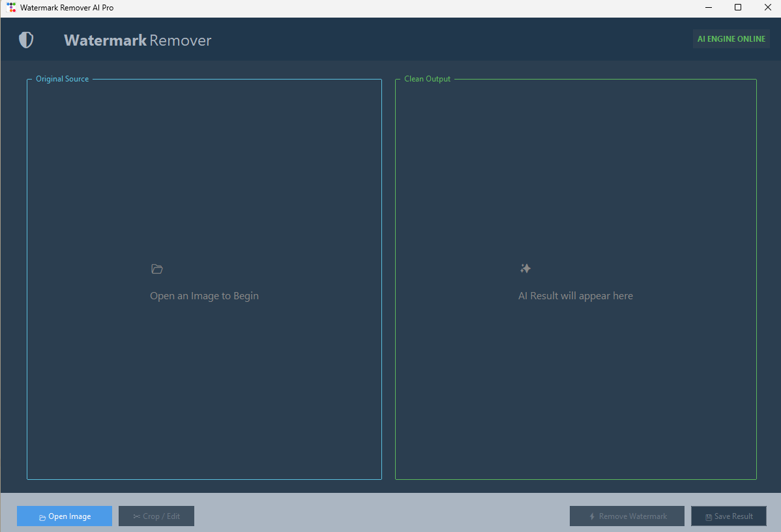Image resolution: width=781 pixels, height=532 pixels.
Task: Close the Watermark Remover AI Pro window
Action: 767,8
